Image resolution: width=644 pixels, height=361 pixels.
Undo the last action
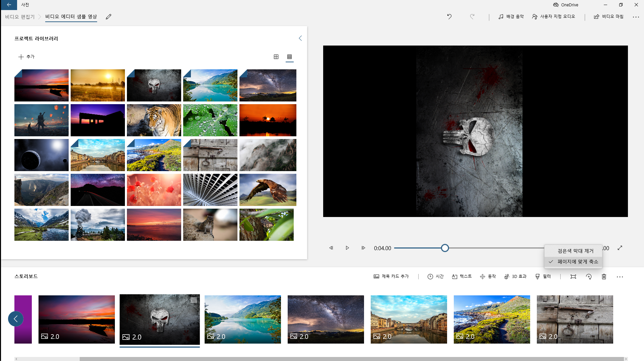449,16
